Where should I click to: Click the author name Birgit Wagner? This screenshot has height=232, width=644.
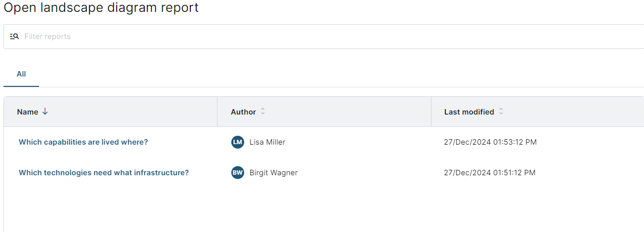[x=274, y=173]
